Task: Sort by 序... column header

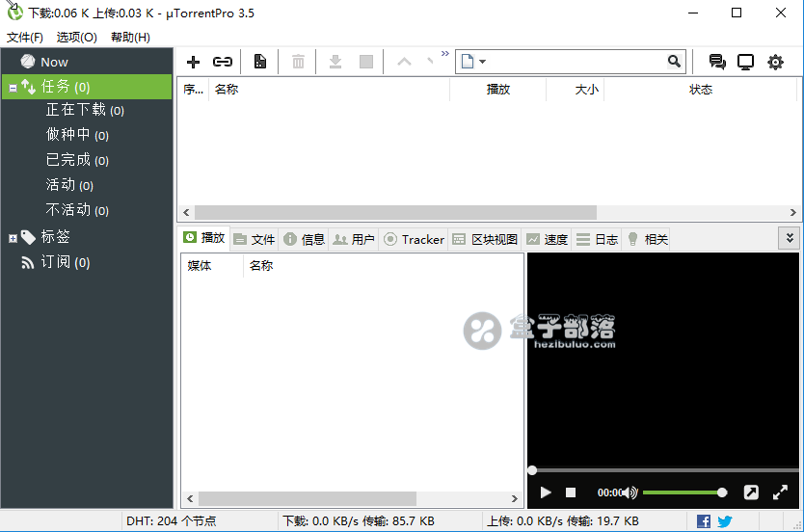Action: [194, 90]
